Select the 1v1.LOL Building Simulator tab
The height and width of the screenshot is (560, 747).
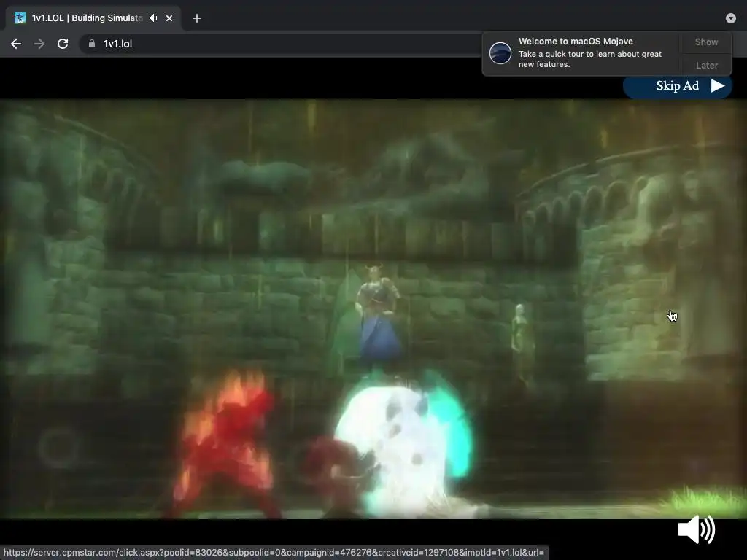click(93, 18)
